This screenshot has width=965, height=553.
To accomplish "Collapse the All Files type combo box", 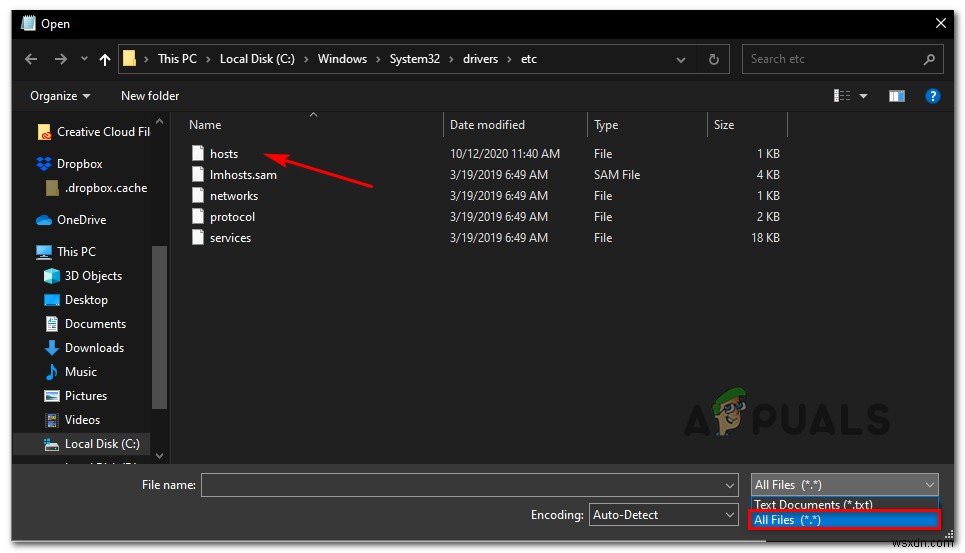I will click(844, 485).
